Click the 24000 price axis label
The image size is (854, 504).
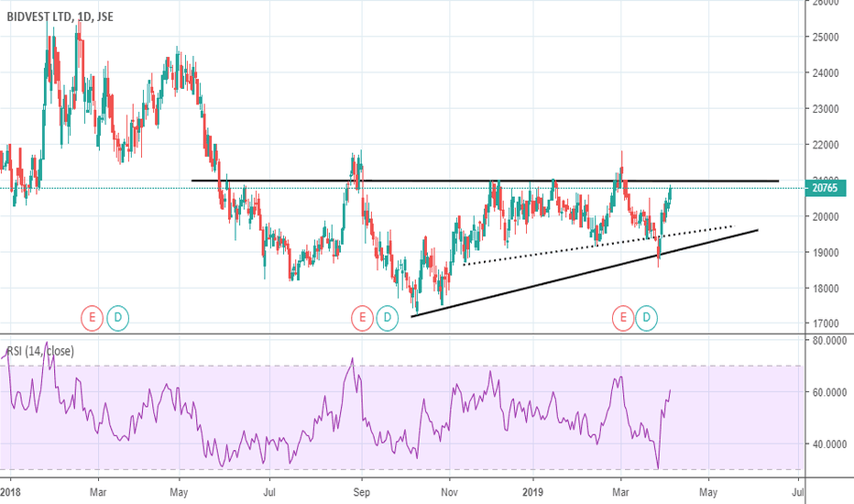pos(825,73)
